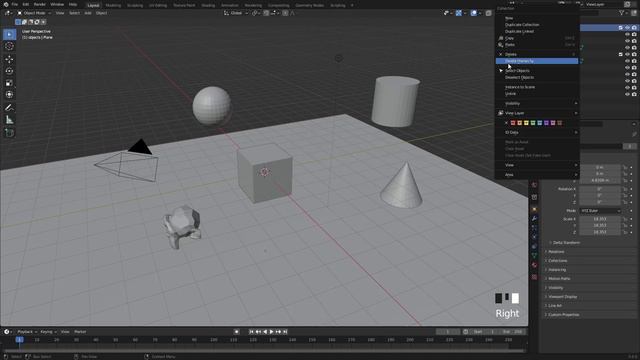Image resolution: width=640 pixels, height=360 pixels.
Task: Open the Object properties tab (orange square)
Action: 534,209
